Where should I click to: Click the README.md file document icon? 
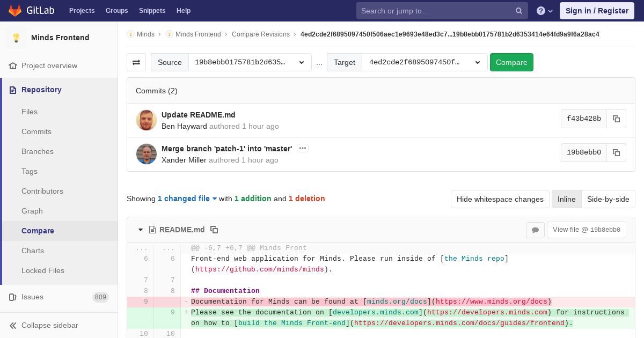pyautogui.click(x=152, y=230)
